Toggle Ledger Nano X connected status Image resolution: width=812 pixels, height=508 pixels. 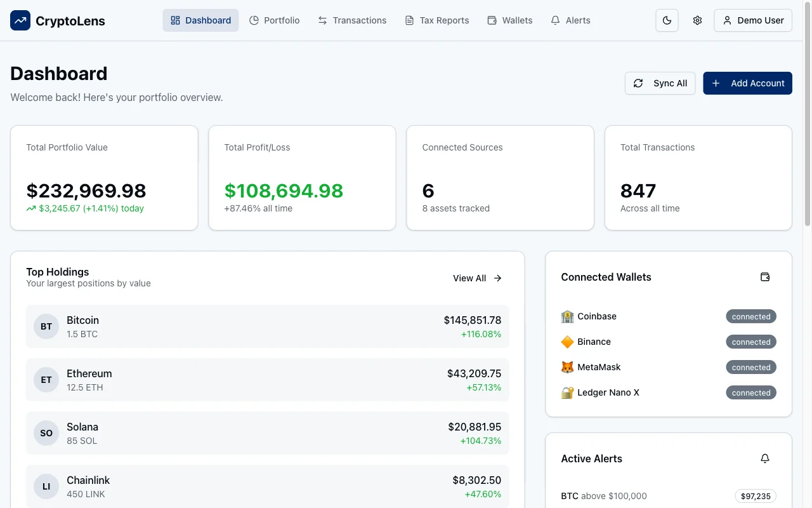point(750,392)
